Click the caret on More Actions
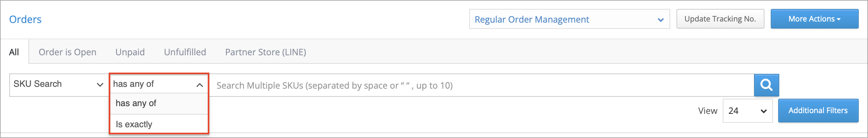Image resolution: width=868 pixels, height=138 pixels. (839, 19)
